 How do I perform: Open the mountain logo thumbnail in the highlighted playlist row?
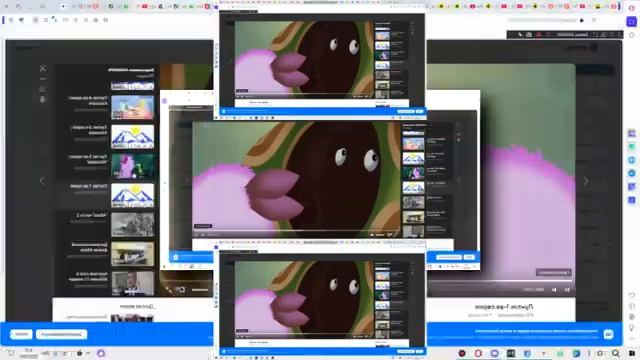133,195
